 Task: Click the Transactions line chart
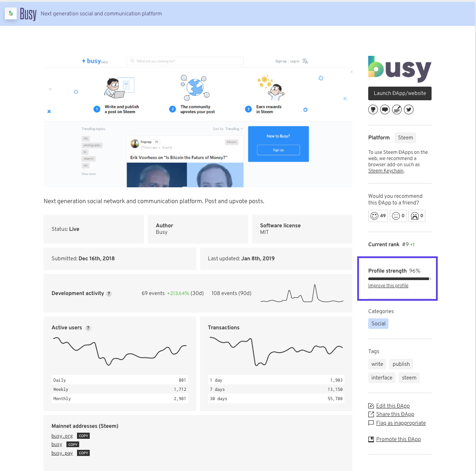pyautogui.click(x=276, y=351)
